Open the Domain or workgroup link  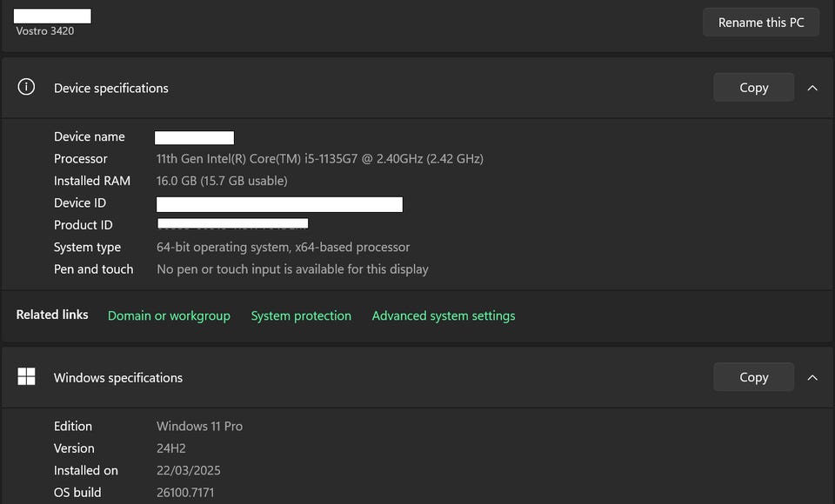coord(169,315)
